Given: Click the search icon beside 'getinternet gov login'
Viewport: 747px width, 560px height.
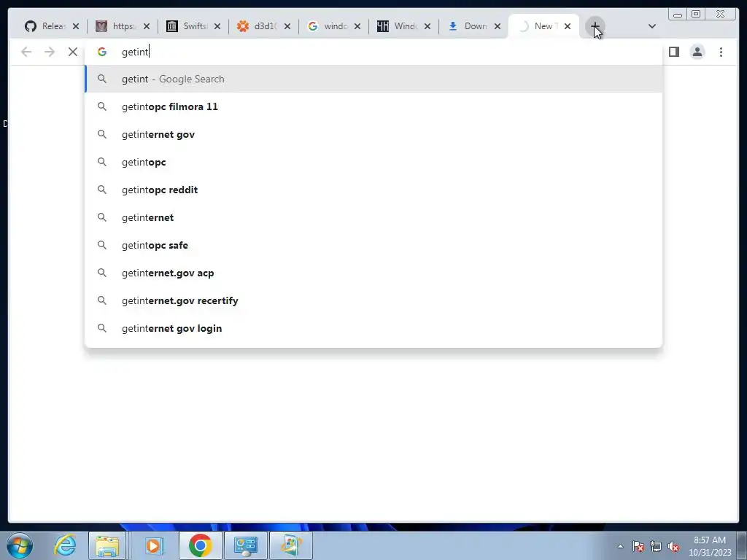Looking at the screenshot, I should pos(102,328).
